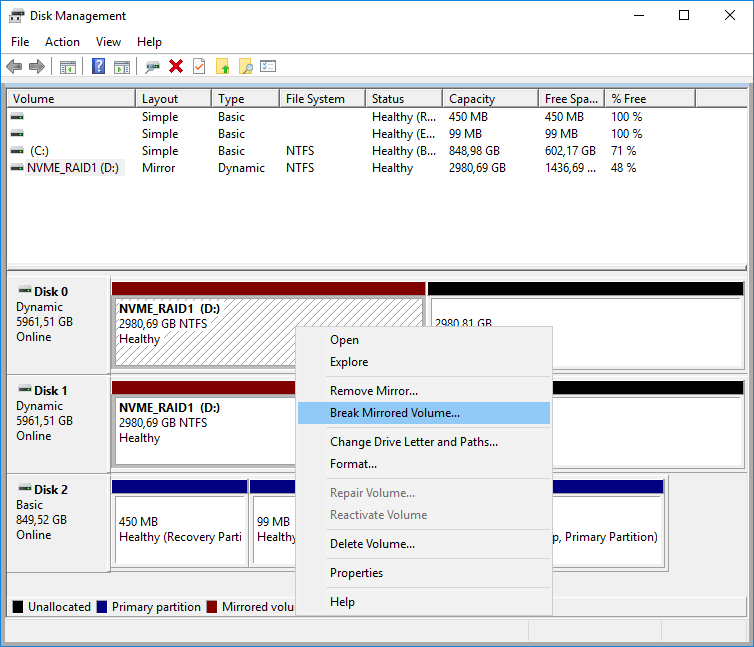Sort by the Volume column header
This screenshot has width=754, height=647.
point(71,99)
